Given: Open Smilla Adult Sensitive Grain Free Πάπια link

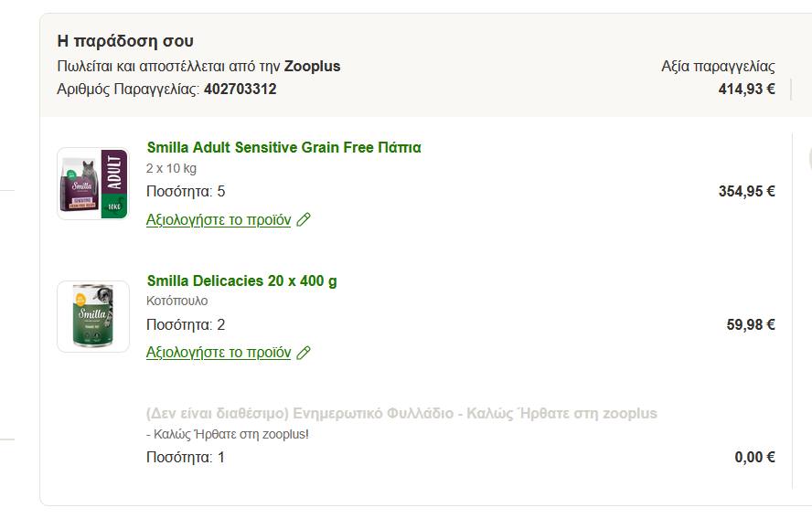Looking at the screenshot, I should (283, 148).
